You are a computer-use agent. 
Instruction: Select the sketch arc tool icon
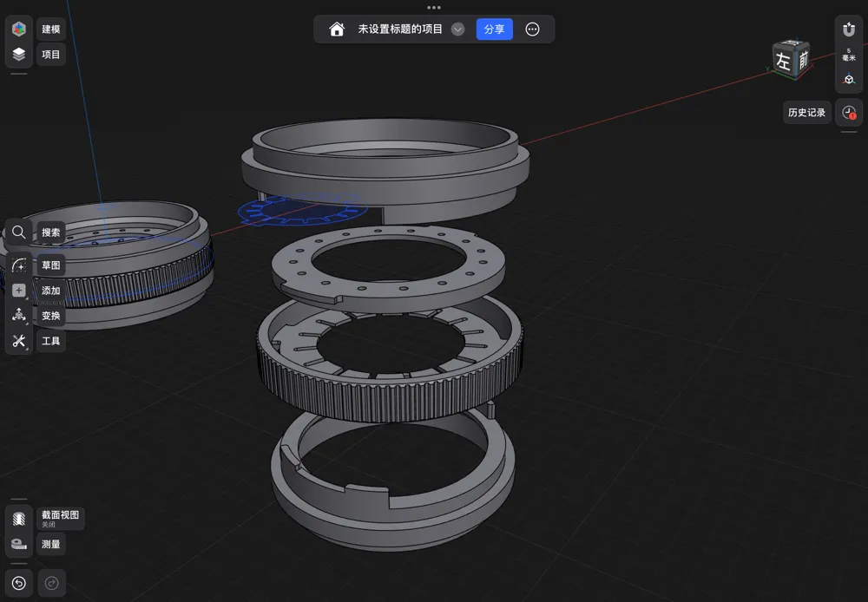(19, 265)
